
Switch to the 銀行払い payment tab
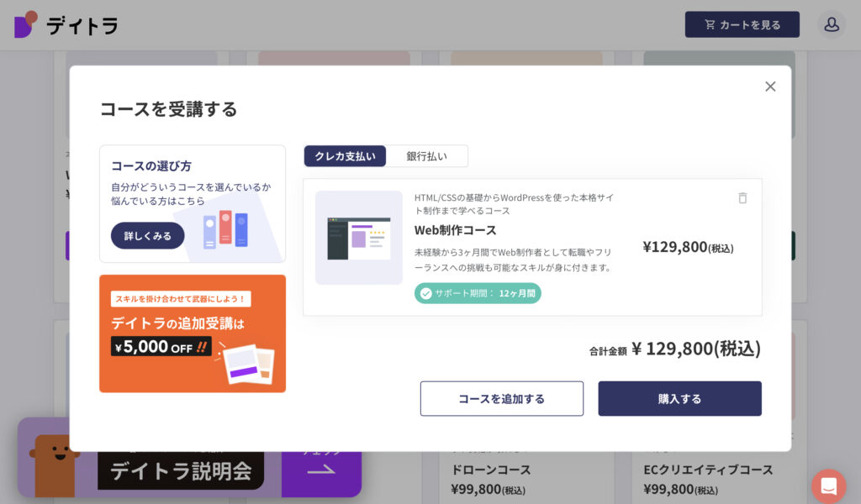(x=426, y=156)
